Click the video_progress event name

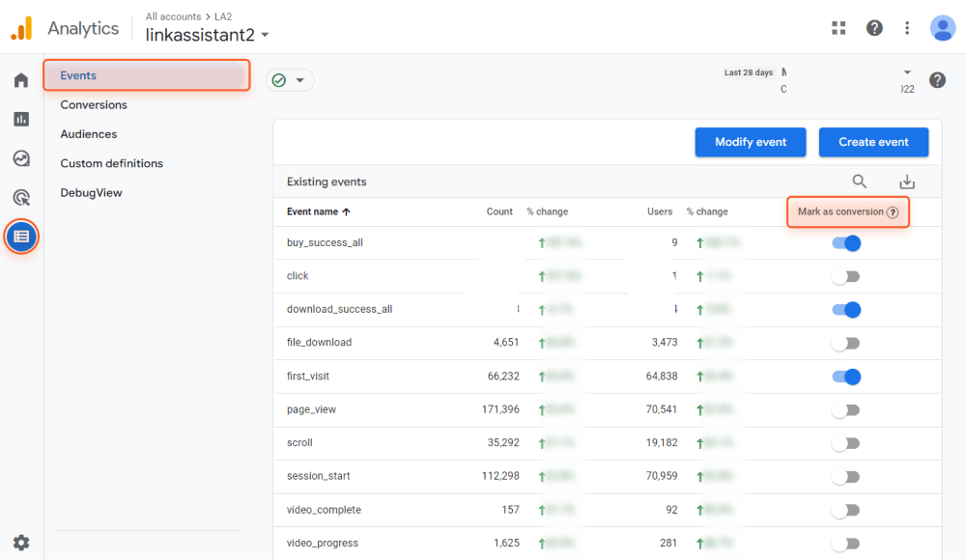tap(323, 544)
